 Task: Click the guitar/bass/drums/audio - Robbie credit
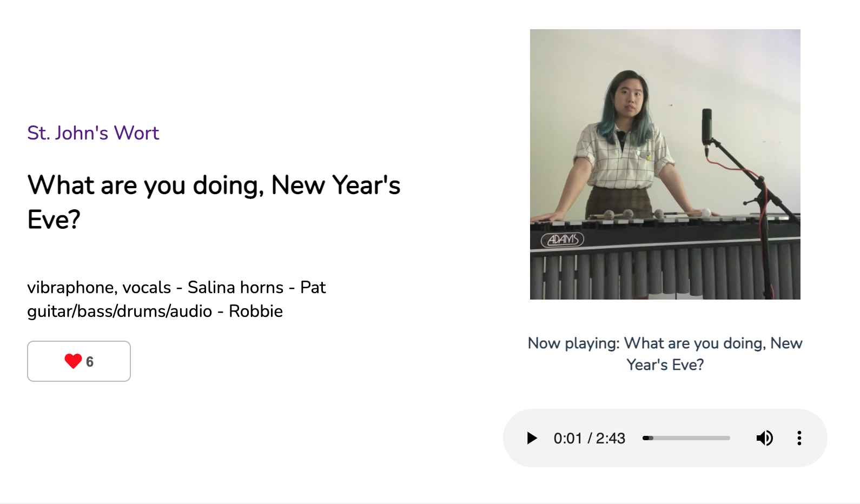(155, 311)
